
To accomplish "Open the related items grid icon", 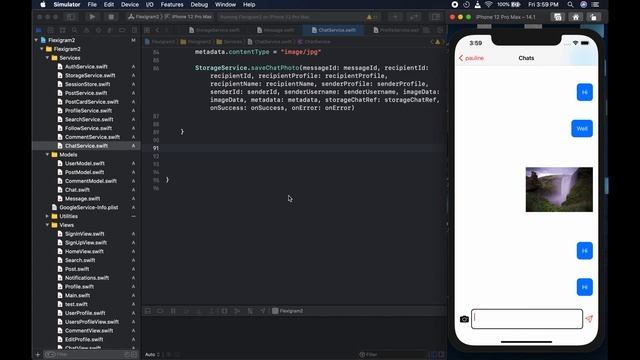I will coord(147,30).
